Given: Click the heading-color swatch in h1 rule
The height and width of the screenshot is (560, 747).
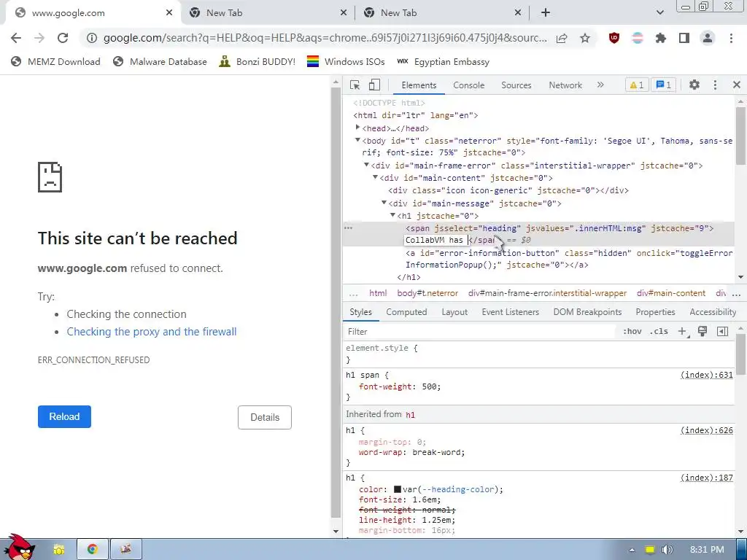Looking at the screenshot, I should pyautogui.click(x=398, y=489).
